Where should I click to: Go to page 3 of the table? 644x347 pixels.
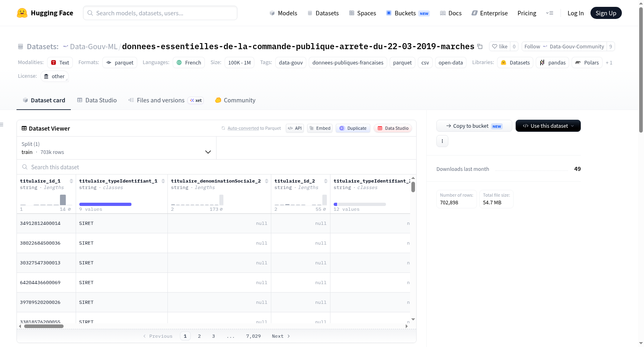click(x=213, y=336)
